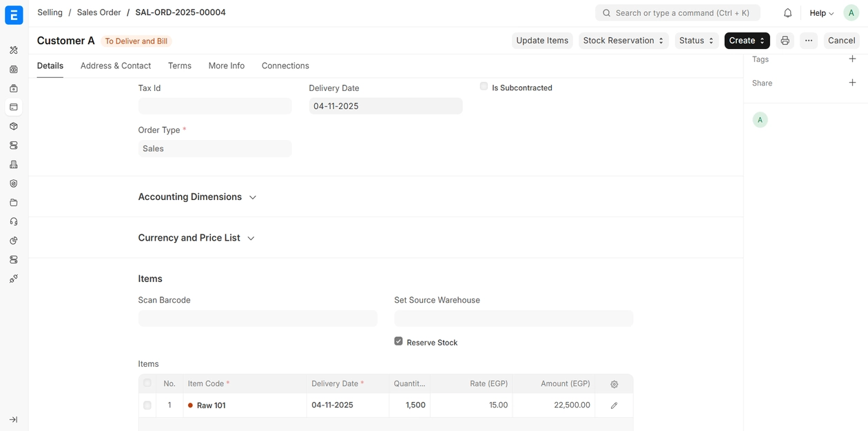Click the Sales Order breadcrumb link
Screen dimensions: 868x431
(x=99, y=12)
